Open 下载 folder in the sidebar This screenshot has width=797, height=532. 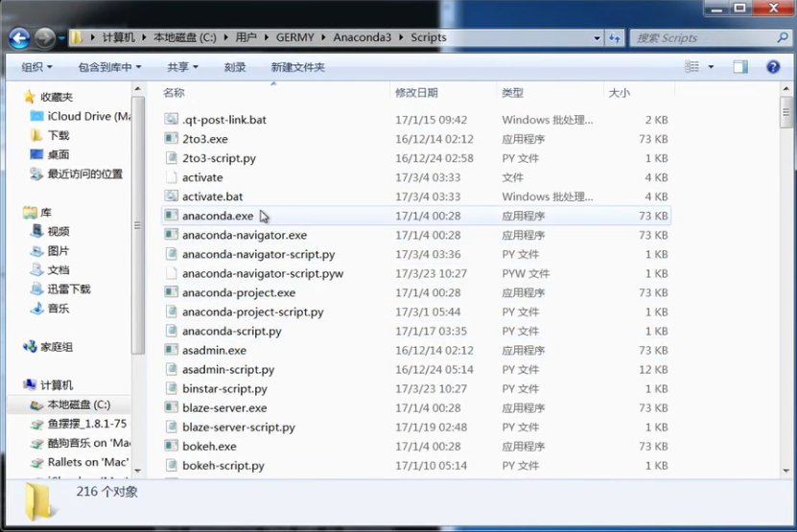point(49,136)
